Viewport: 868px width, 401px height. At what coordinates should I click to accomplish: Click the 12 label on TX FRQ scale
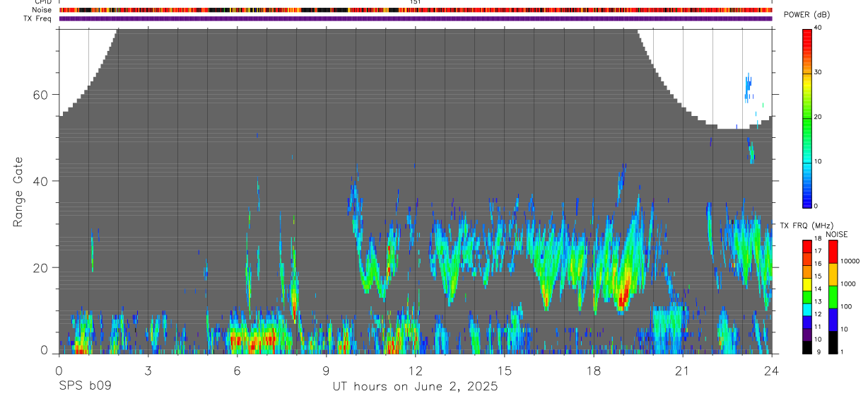(x=818, y=315)
